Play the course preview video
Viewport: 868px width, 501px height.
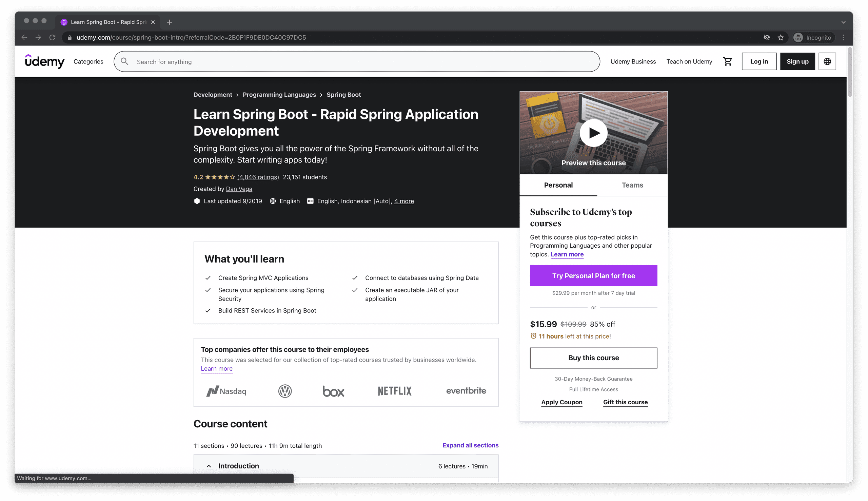[x=593, y=133]
